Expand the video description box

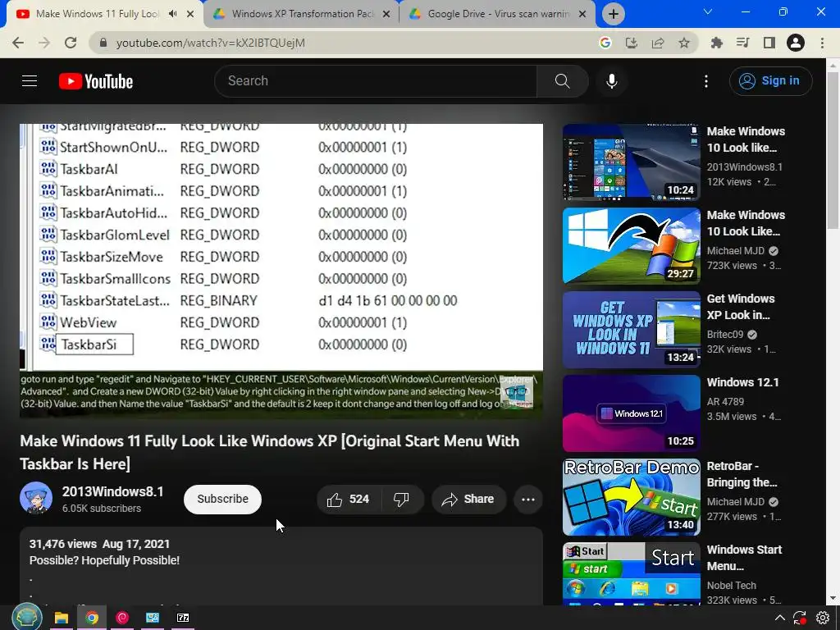pos(281,567)
